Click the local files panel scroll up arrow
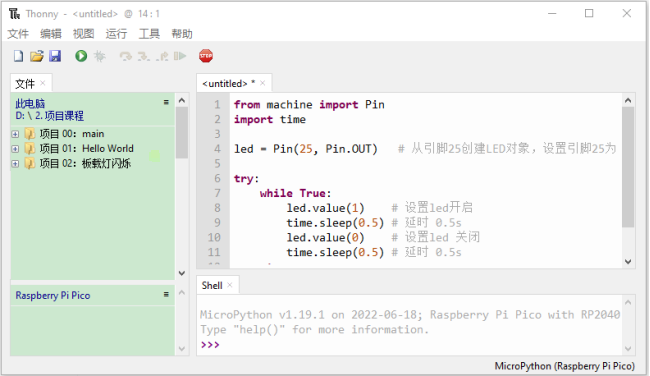This screenshot has height=376, width=650. 182,100
